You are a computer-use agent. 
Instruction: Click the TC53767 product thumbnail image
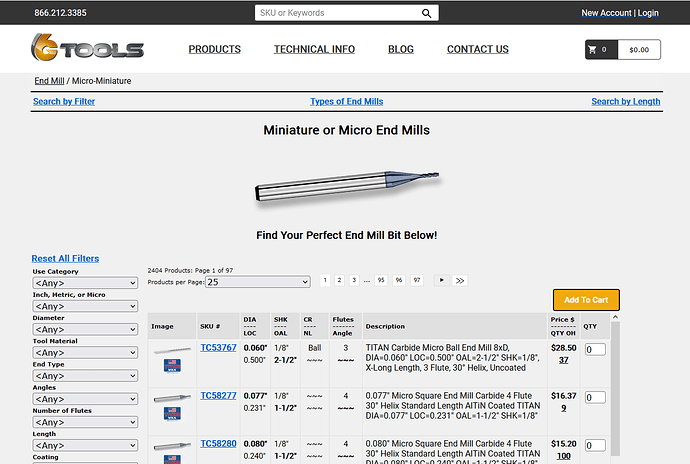(172, 350)
